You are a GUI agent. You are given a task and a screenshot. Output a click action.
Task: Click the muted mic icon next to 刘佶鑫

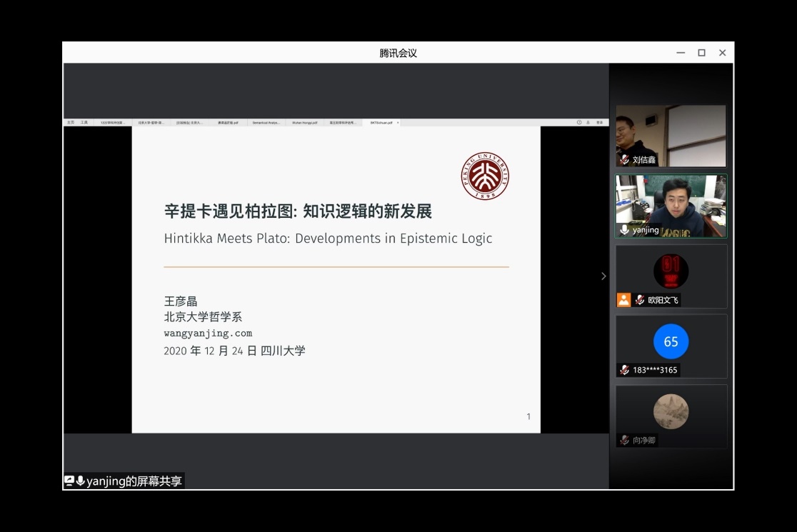click(x=624, y=160)
